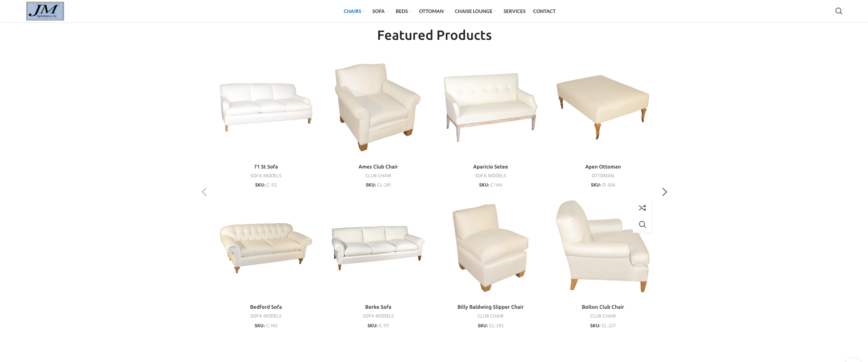Click the Ottoman category under Apen Ottoman
Viewport: 868px width, 362px height.
pyautogui.click(x=603, y=176)
